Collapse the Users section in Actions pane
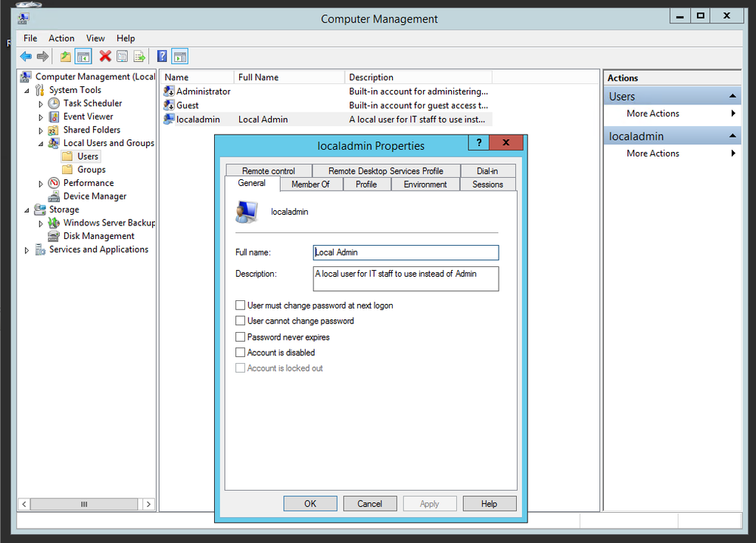Viewport: 756px width, 543px height. point(733,96)
